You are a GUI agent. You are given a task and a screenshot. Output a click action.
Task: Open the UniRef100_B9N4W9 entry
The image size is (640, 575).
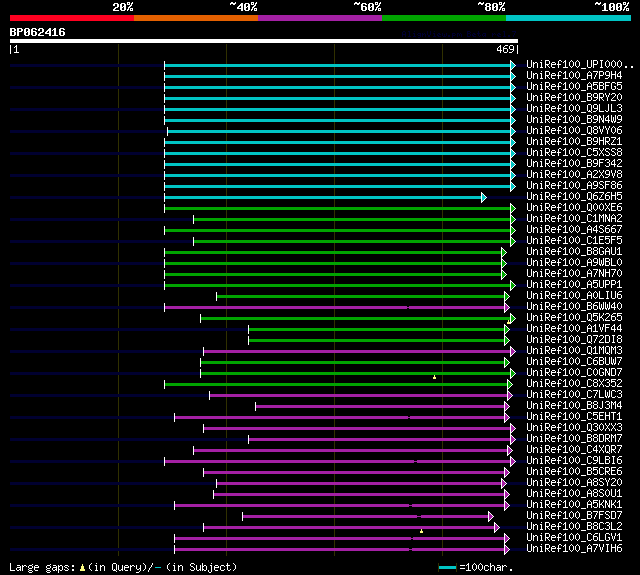[x=574, y=120]
